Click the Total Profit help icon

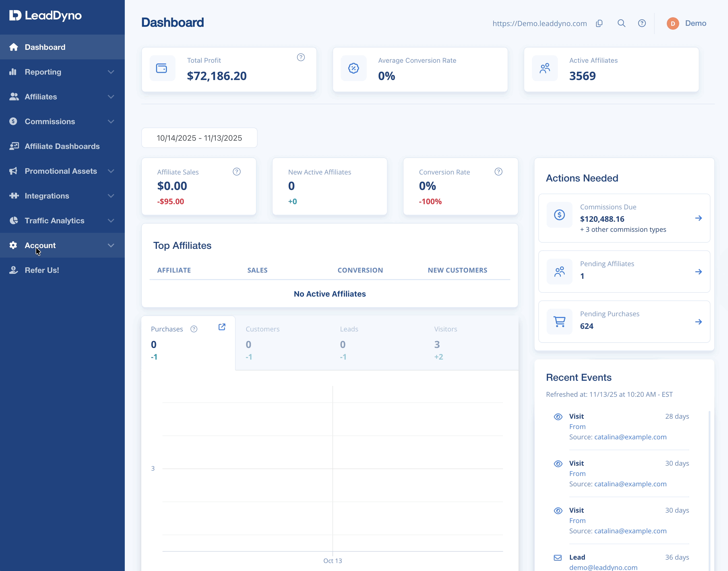[301, 57]
